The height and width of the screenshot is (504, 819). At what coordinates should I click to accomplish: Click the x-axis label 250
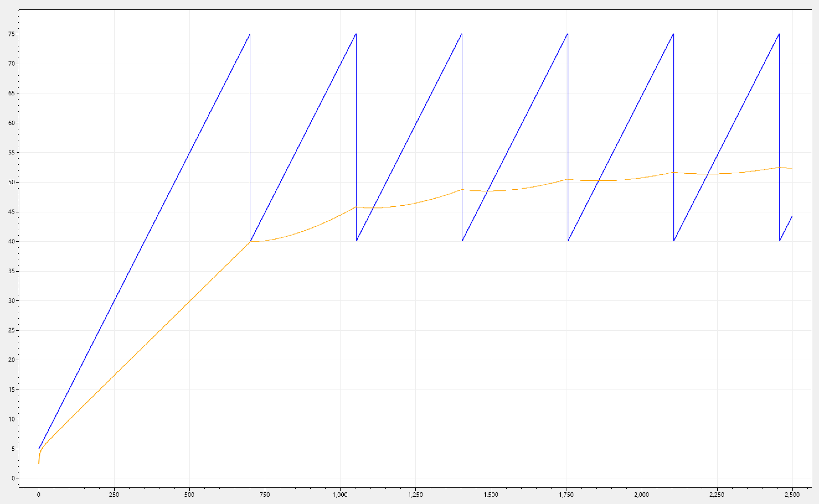click(114, 495)
